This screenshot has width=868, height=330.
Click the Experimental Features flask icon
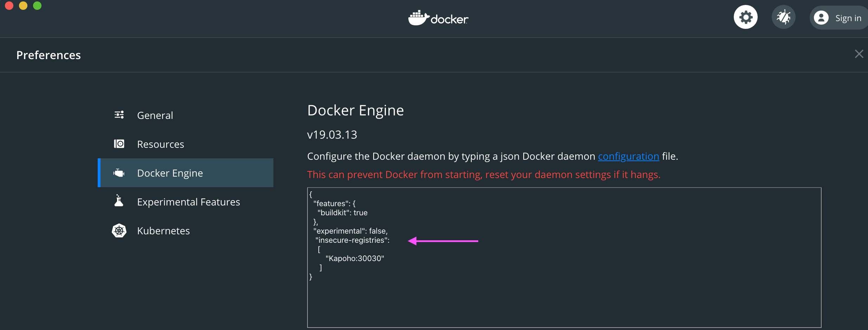[119, 201]
